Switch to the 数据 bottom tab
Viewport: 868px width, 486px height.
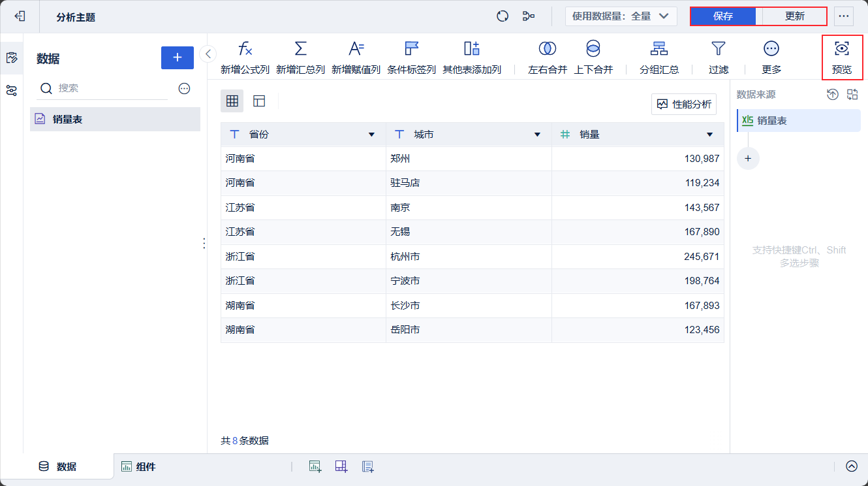(x=58, y=466)
